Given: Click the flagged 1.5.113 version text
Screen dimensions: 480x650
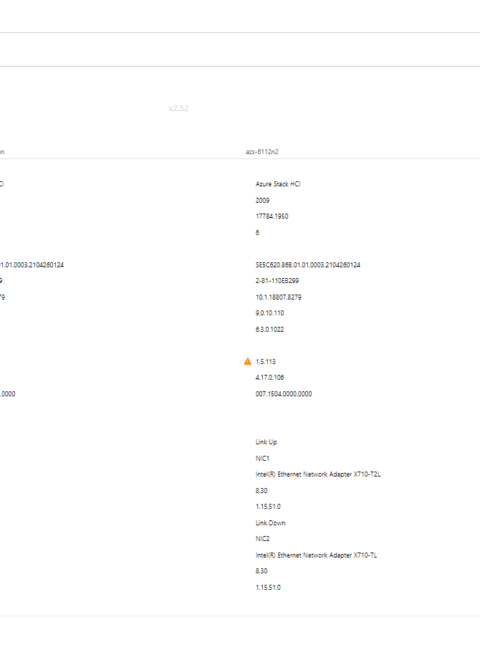Looking at the screenshot, I should click(x=265, y=361).
